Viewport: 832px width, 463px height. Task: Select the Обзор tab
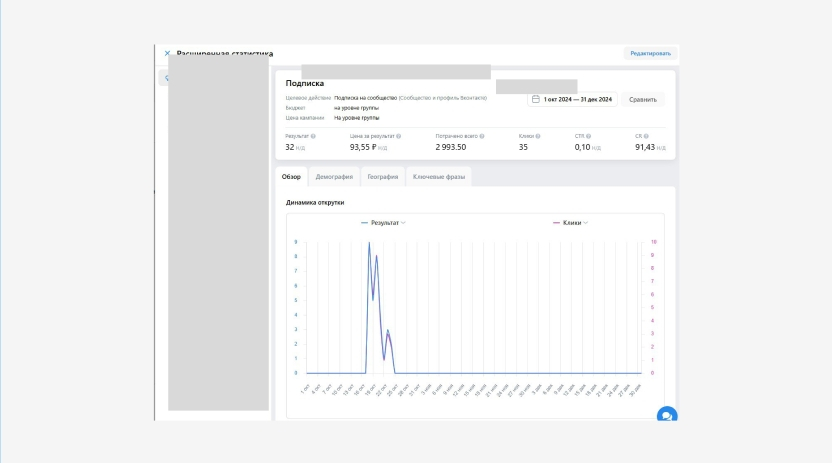(x=291, y=177)
